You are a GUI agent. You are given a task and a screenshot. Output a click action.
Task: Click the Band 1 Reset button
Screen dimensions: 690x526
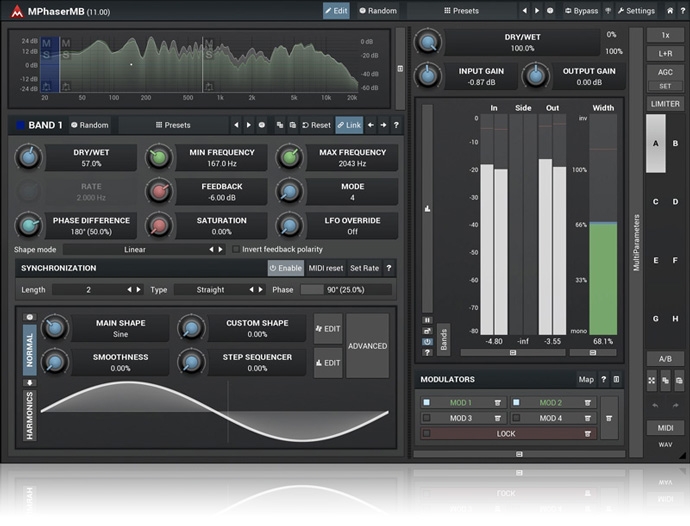pyautogui.click(x=315, y=125)
